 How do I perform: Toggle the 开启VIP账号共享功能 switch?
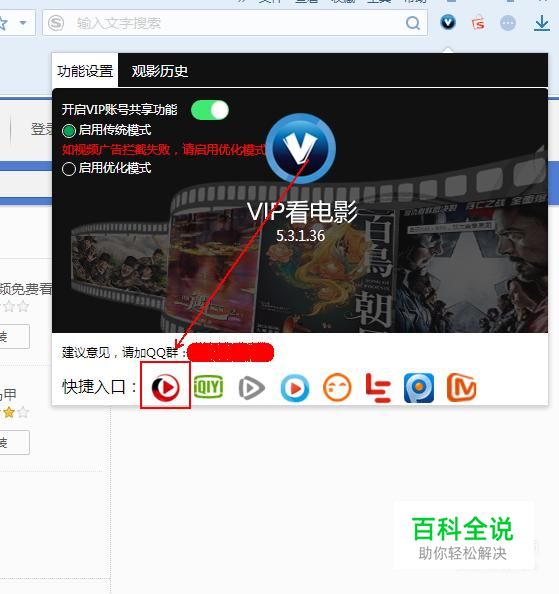[210, 110]
